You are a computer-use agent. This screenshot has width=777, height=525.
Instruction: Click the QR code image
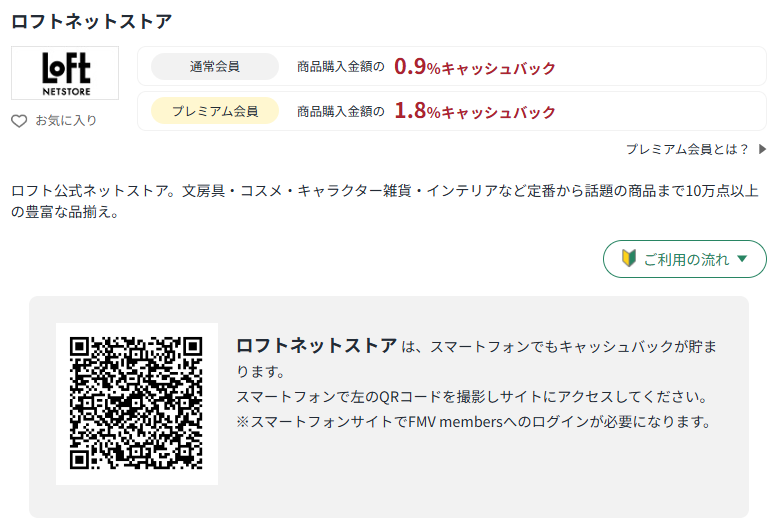pos(136,403)
